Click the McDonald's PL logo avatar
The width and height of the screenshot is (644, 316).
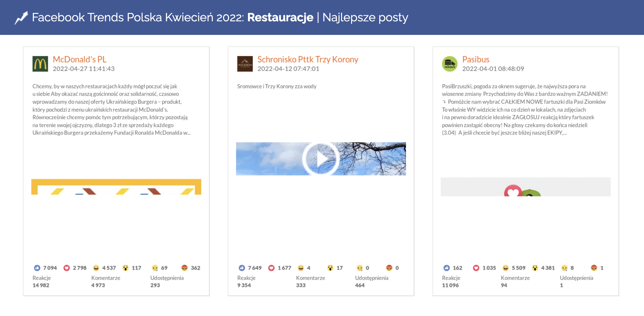pos(40,64)
